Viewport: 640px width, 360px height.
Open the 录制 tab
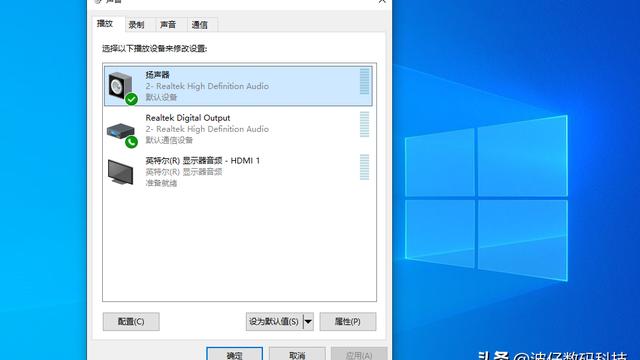[x=136, y=24]
